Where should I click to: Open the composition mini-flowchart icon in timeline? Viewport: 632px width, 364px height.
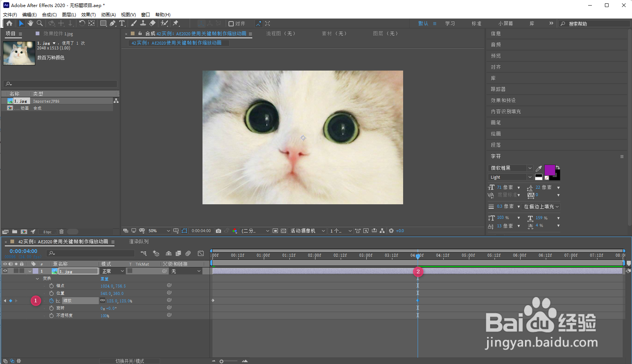pyautogui.click(x=143, y=253)
